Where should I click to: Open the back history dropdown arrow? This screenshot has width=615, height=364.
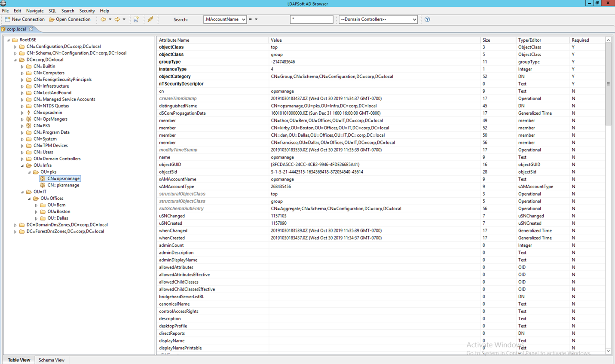click(110, 19)
